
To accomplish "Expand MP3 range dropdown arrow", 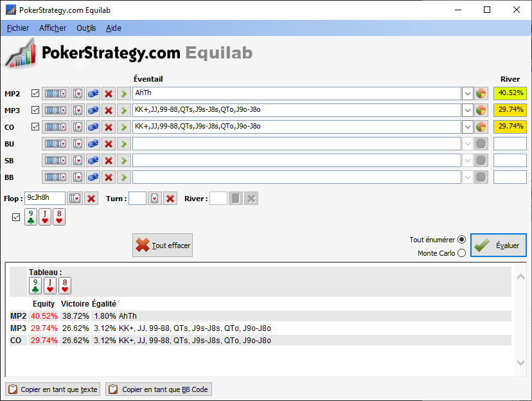I will [x=468, y=111].
